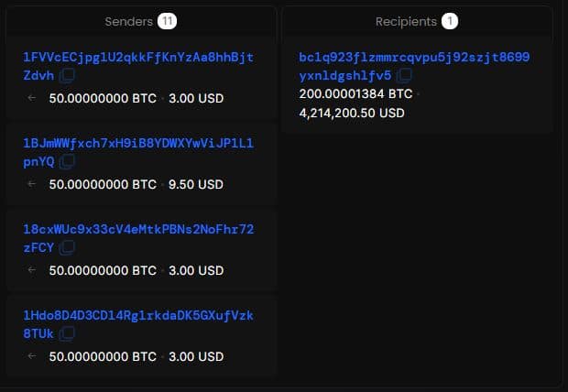Open sender address 18cxWUc9x33cV4eMtkPBNs2NoFhr72
This screenshot has width=568, height=392.
[138, 229]
